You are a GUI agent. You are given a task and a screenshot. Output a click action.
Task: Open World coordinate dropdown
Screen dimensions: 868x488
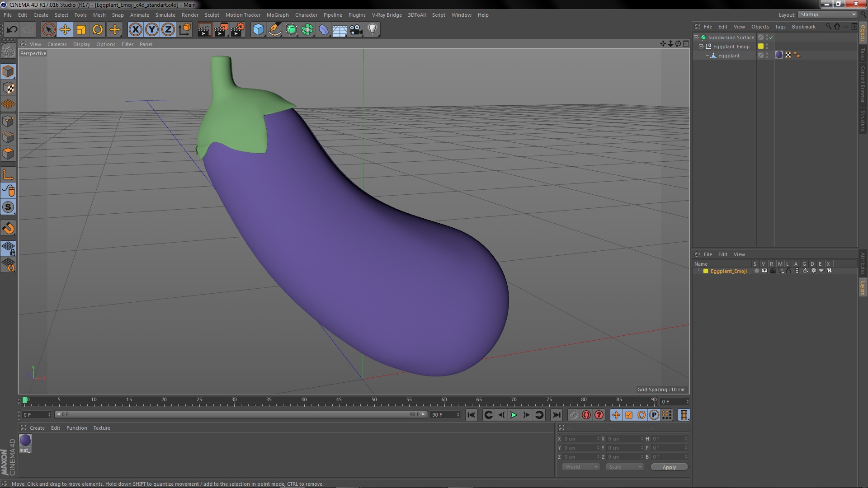point(581,467)
